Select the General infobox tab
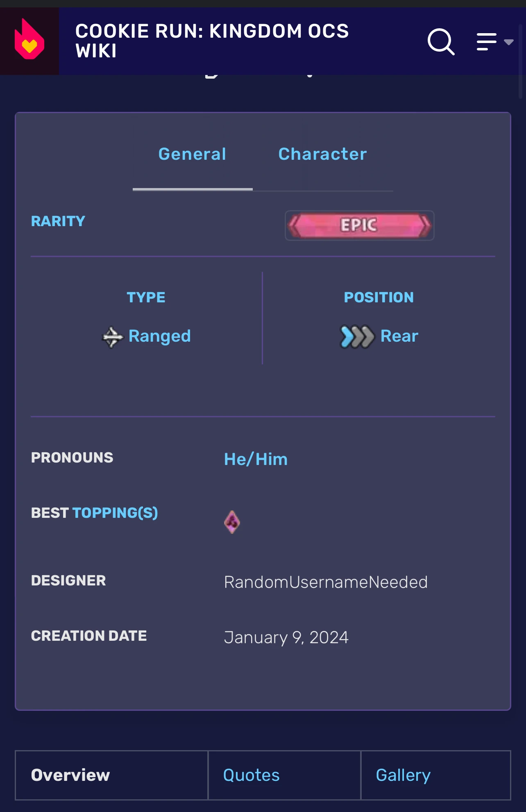This screenshot has height=812, width=526. (x=192, y=154)
